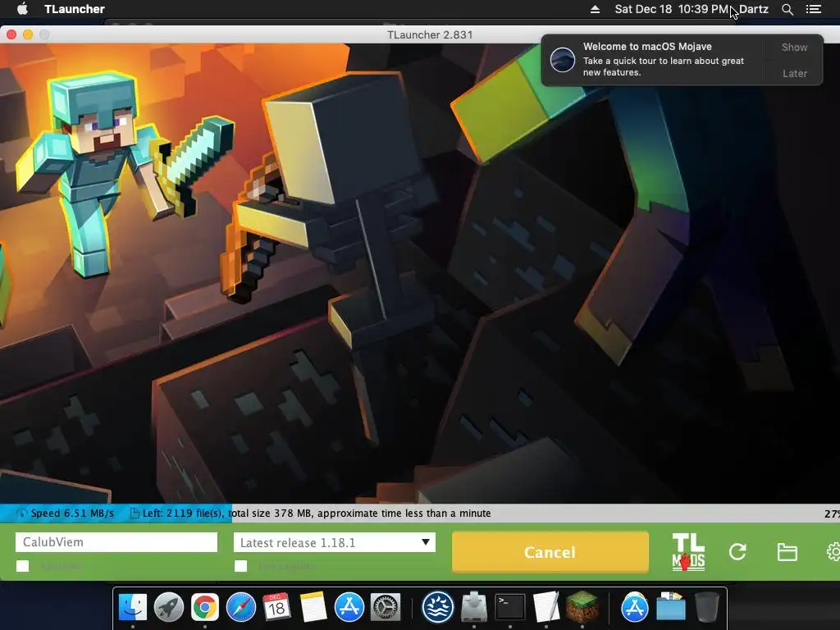The image size is (840, 630).
Task: Click the date and time in menu bar
Action: coord(672,9)
